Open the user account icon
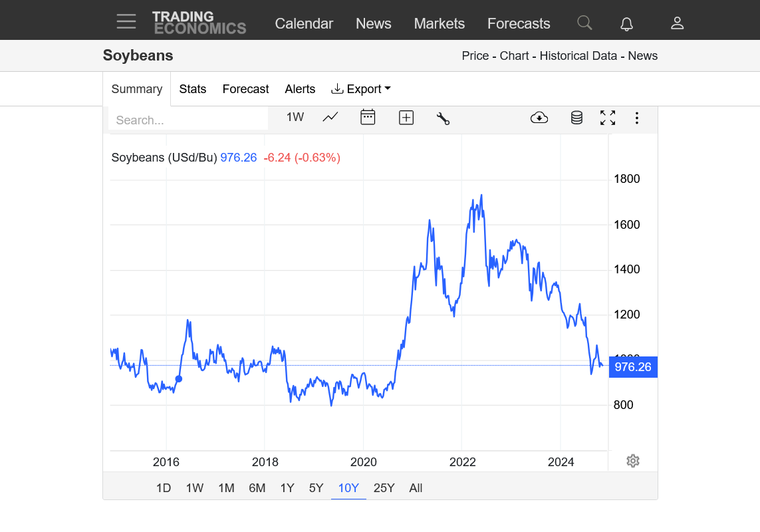This screenshot has height=532, width=760. coord(677,23)
